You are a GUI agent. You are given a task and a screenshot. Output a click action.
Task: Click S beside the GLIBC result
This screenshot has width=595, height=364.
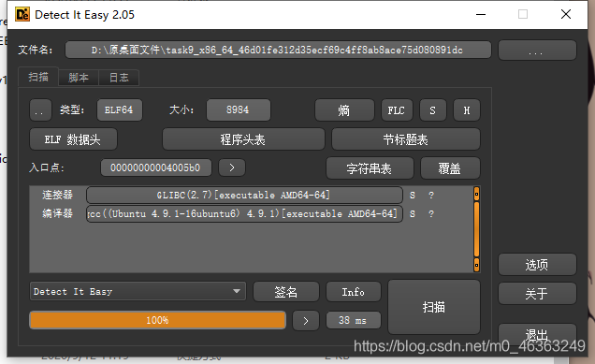point(413,195)
